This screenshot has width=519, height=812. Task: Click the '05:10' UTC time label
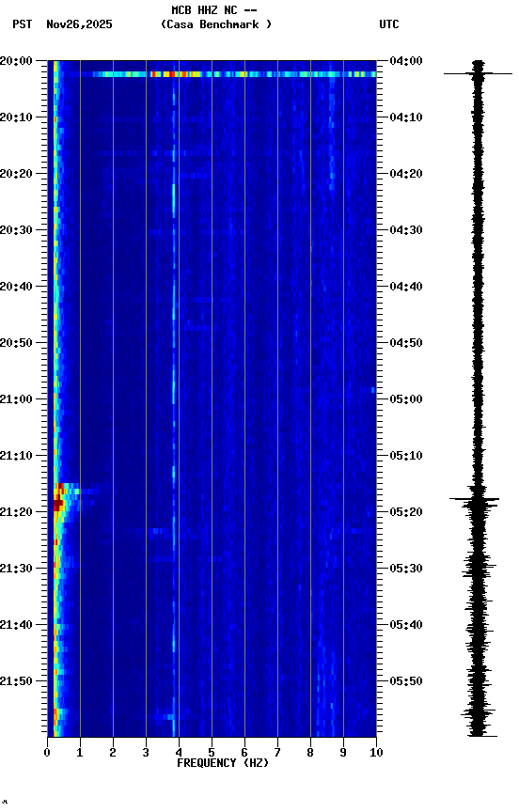tap(406, 456)
